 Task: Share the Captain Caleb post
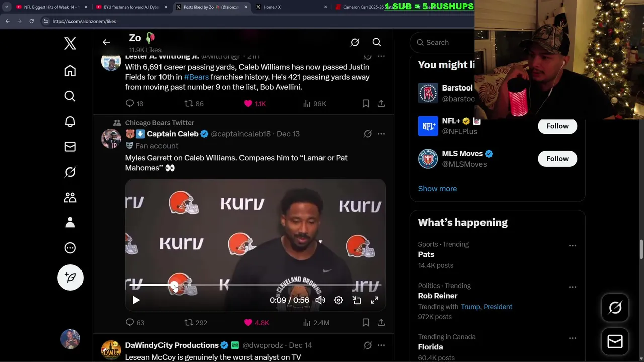[381, 322]
